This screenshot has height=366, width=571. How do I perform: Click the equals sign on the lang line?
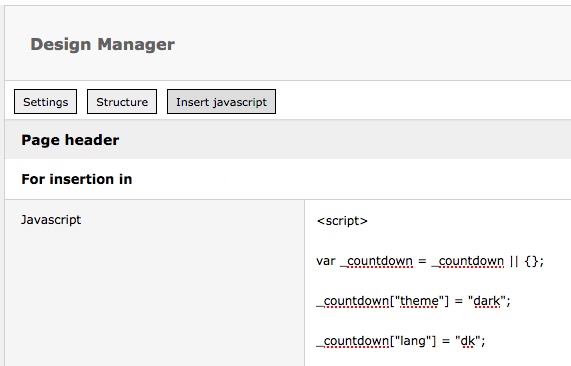click(446, 342)
